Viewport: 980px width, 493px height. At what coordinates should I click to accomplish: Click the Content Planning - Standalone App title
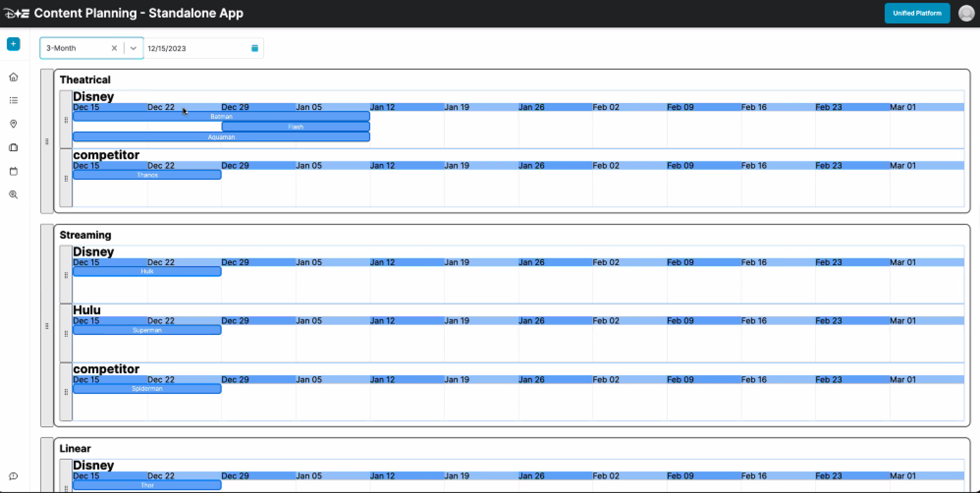pos(139,13)
